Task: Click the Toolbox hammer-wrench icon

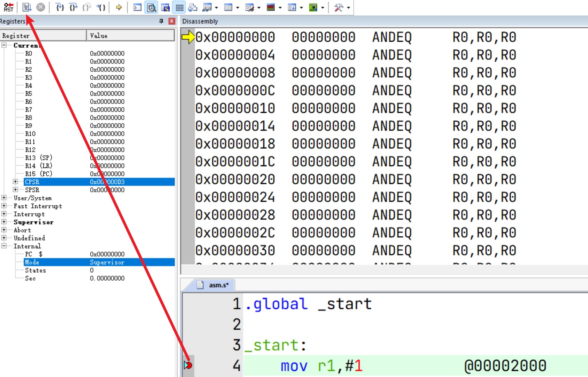Action: (x=338, y=7)
